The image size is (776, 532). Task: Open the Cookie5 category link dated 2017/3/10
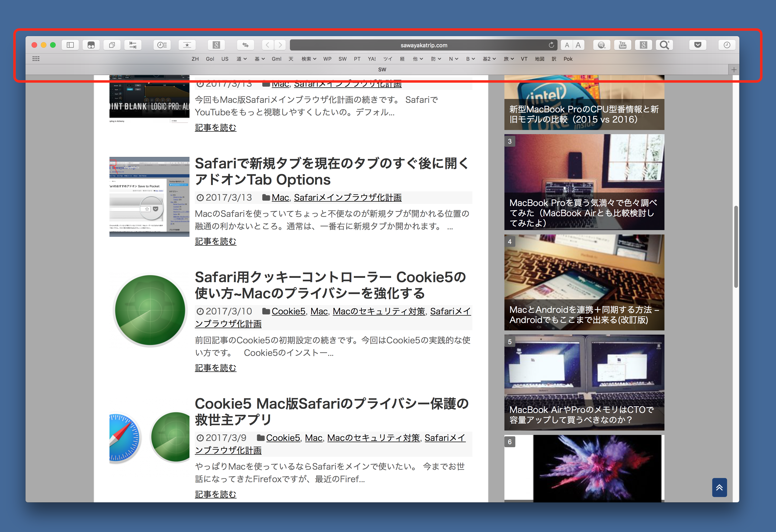click(x=289, y=311)
